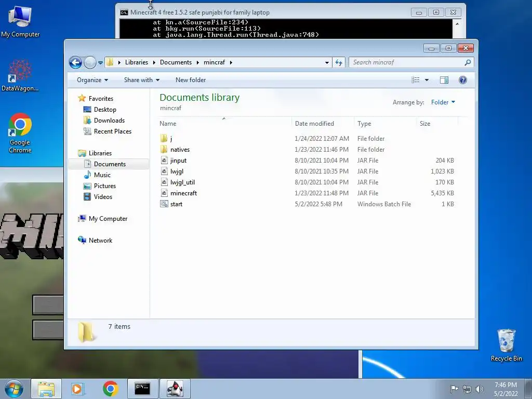Viewport: 532px width, 399px height.
Task: Click the Favorites section in sidebar
Action: [x=101, y=98]
